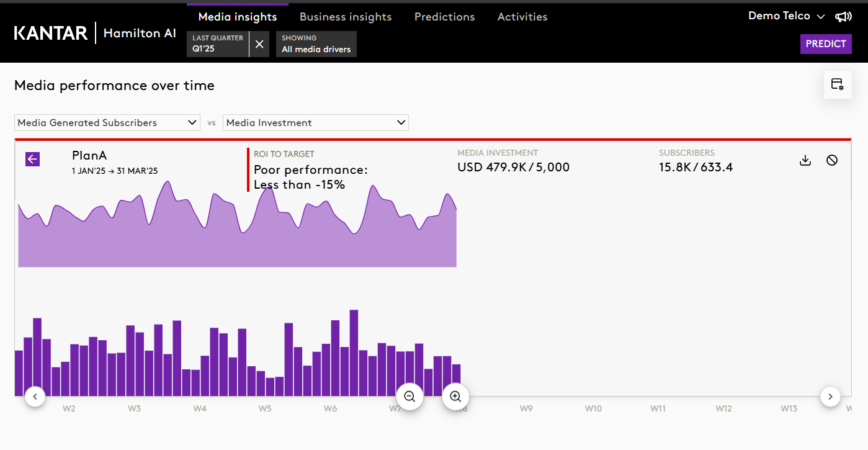The image size is (868, 450).
Task: Open the Media Generated Subscribers dropdown
Action: point(107,122)
